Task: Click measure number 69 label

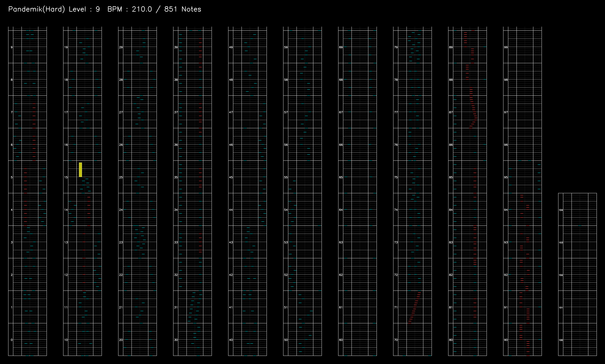Action: (x=341, y=47)
